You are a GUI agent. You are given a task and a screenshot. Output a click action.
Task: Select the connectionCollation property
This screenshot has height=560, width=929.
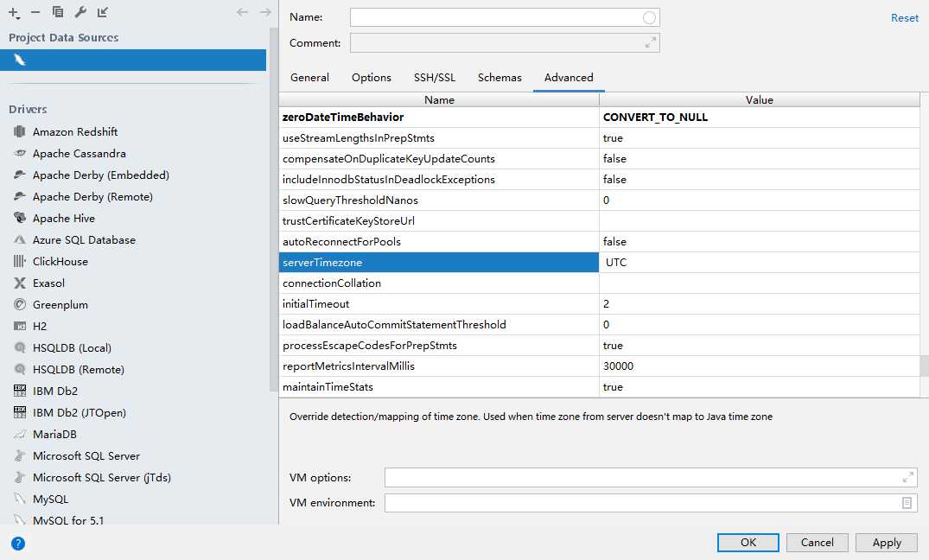[439, 283]
